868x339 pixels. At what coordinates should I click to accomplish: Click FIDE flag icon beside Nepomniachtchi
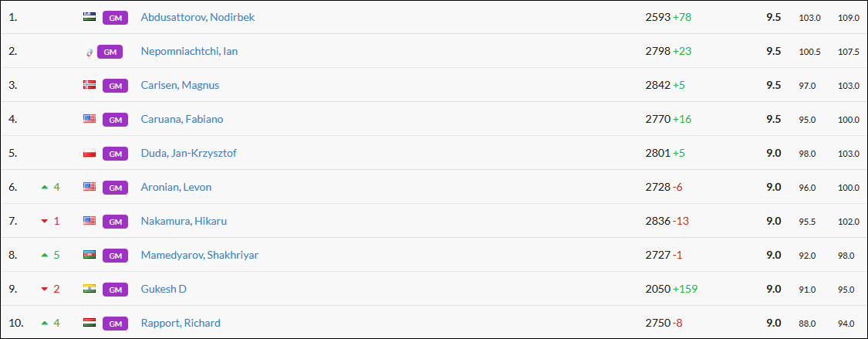tap(90, 52)
